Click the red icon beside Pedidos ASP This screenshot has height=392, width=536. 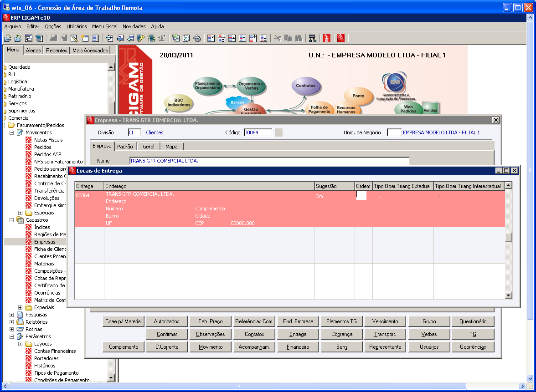click(29, 154)
